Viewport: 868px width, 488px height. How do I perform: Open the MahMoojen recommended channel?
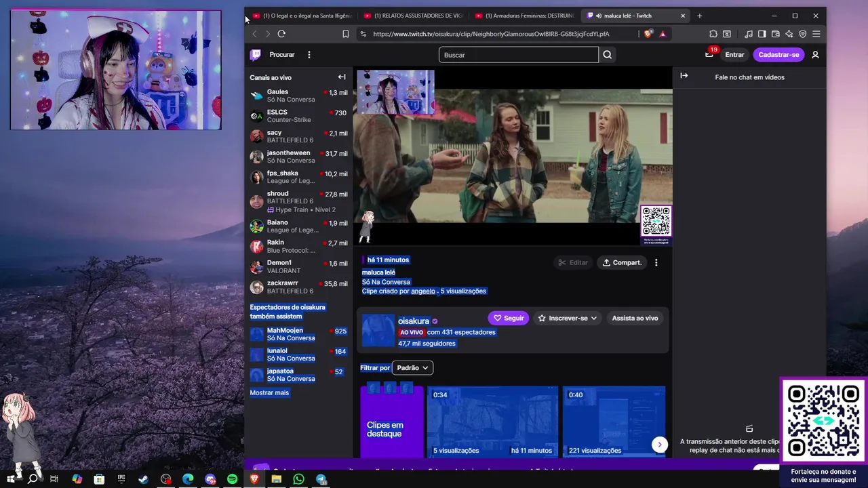[x=298, y=334]
